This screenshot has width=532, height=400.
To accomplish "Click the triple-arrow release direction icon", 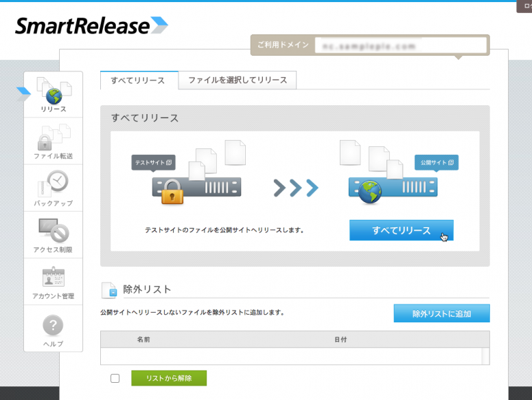I will pos(296,188).
